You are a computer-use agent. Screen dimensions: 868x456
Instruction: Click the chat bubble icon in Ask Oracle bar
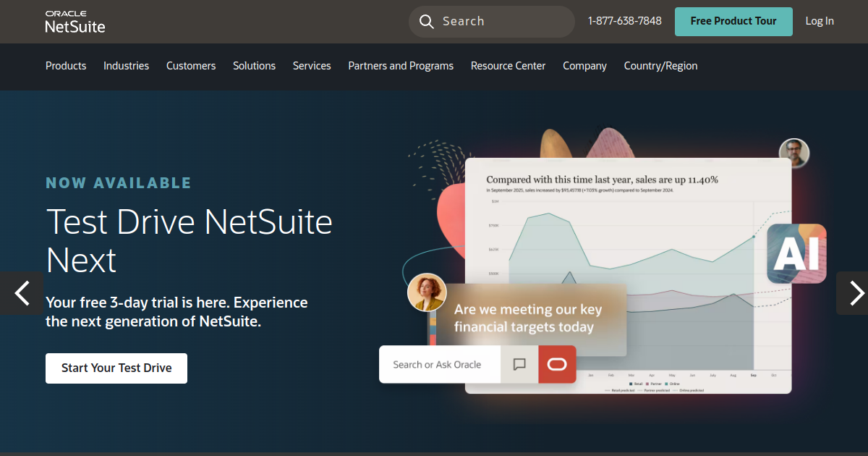pos(519,364)
